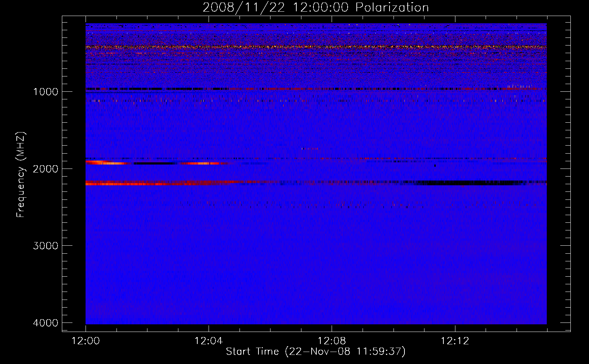Click the plot title "2008/11/22 12:00:00 Polarization"
589x364 pixels.
(316, 8)
